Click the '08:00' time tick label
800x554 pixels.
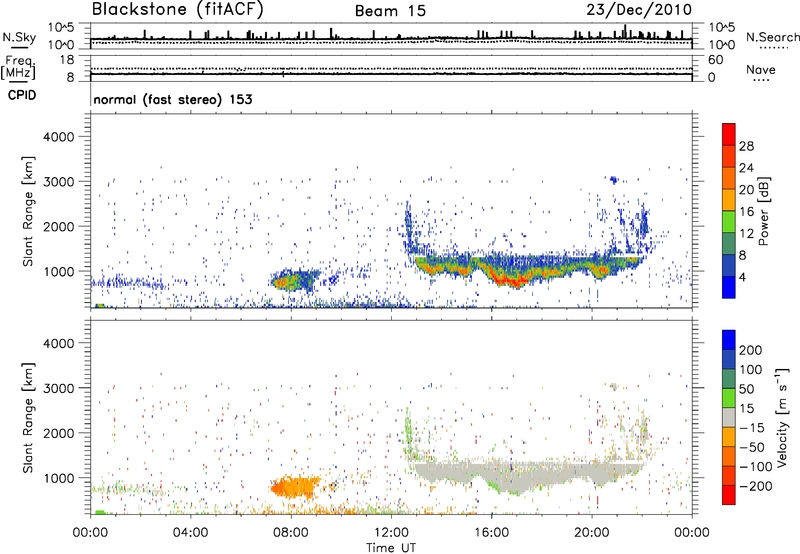point(291,533)
